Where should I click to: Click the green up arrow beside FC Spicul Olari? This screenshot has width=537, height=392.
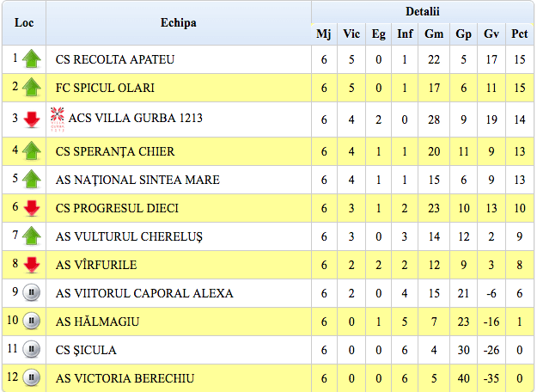coord(32,88)
